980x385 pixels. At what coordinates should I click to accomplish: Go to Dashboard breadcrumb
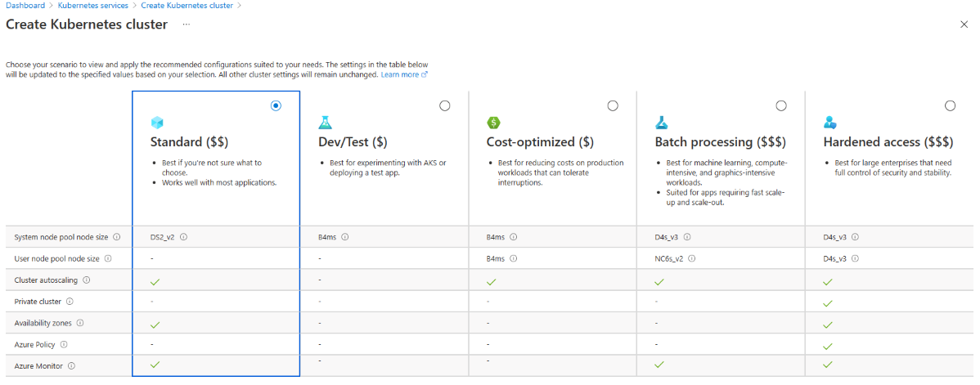pyautogui.click(x=25, y=6)
